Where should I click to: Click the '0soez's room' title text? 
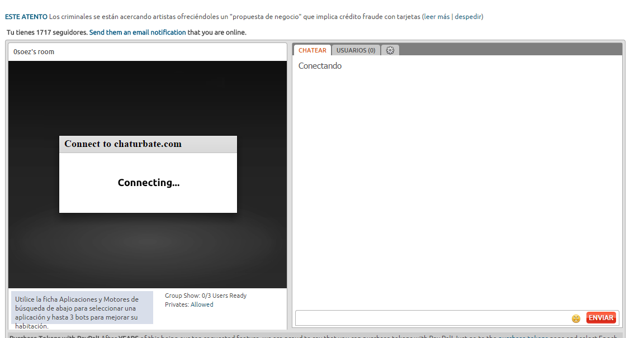34,52
